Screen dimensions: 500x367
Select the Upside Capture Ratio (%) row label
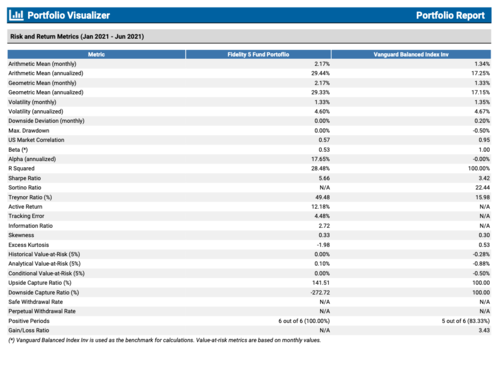[40, 283]
